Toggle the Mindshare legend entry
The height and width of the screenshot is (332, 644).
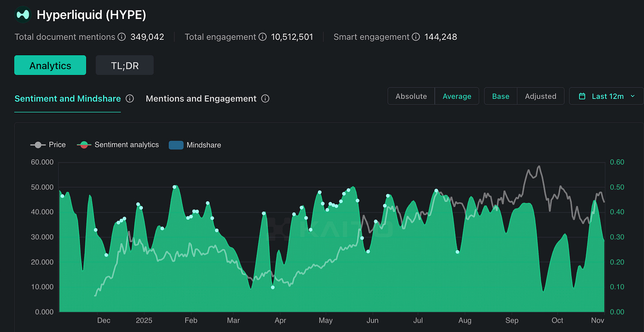(195, 145)
